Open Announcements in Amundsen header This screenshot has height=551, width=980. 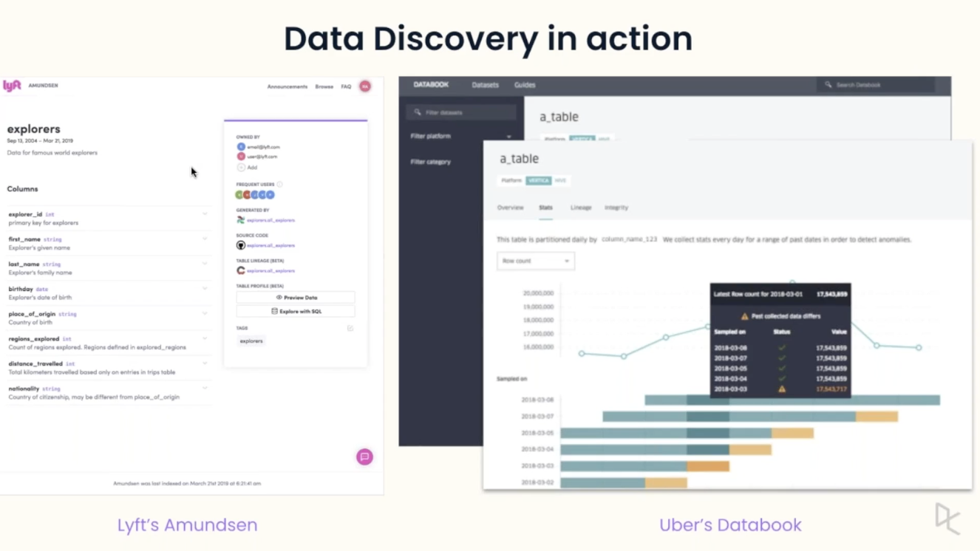tap(287, 86)
